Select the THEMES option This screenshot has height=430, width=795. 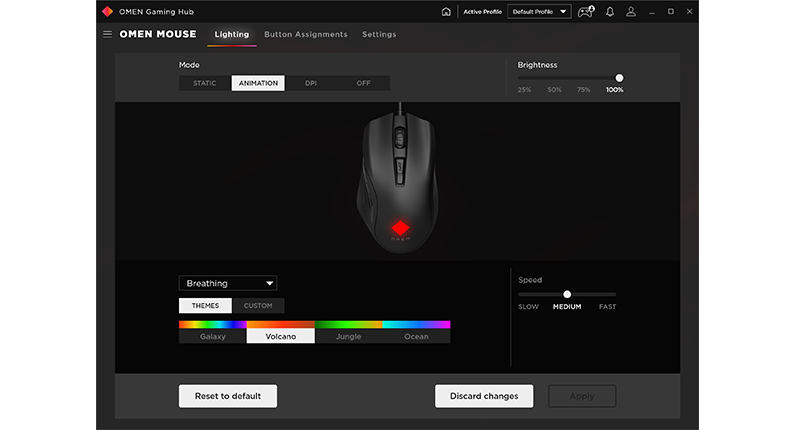coord(205,306)
